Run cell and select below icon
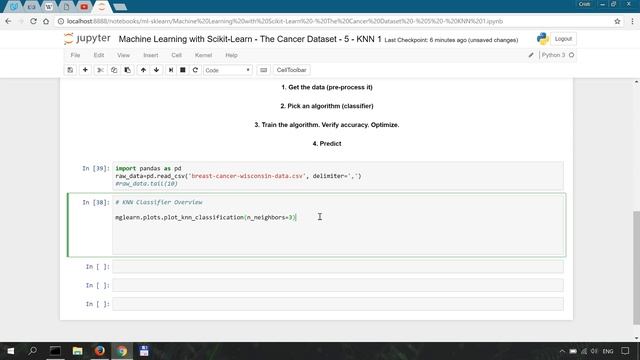The height and width of the screenshot is (360, 640). click(x=171, y=70)
